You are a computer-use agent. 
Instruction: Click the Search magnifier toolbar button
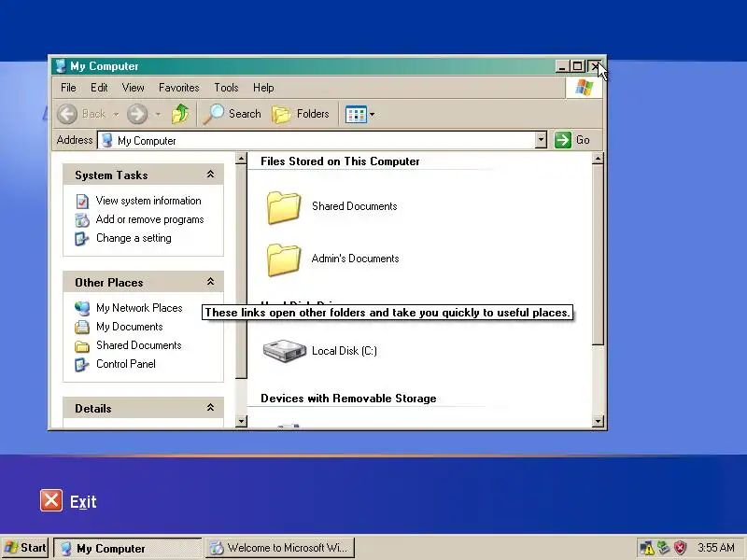pos(233,114)
